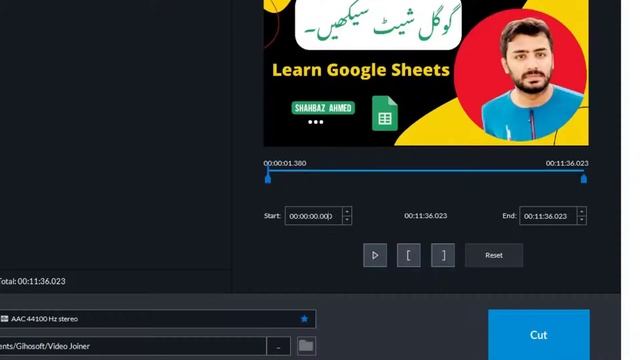Decrease Start time with down arrow
Image resolution: width=640 pixels, height=360 pixels.
tap(347, 220)
